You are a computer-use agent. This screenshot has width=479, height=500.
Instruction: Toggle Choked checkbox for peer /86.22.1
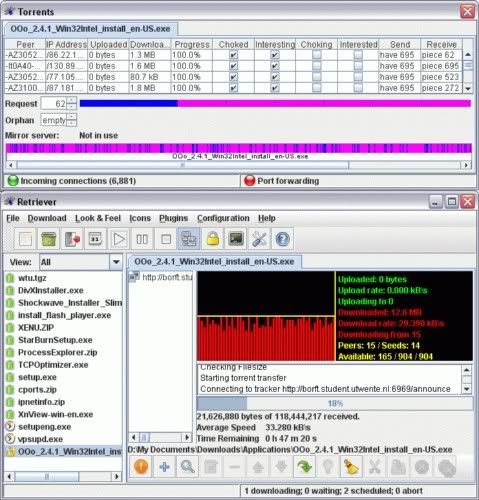[x=234, y=55]
